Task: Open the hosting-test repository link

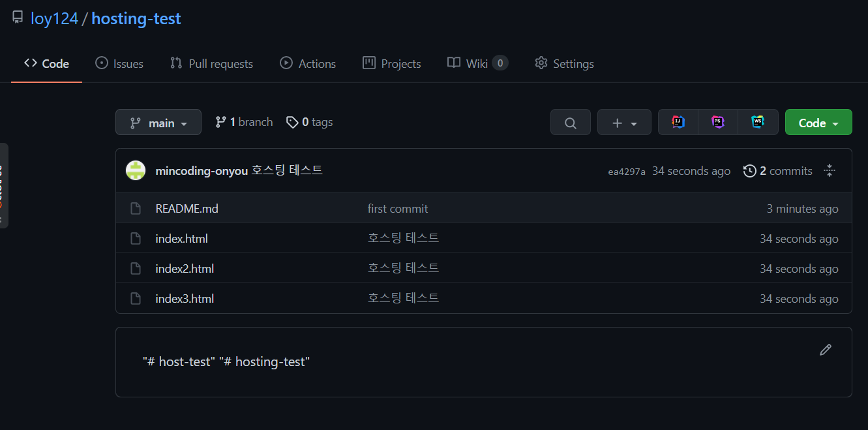Action: tap(136, 18)
